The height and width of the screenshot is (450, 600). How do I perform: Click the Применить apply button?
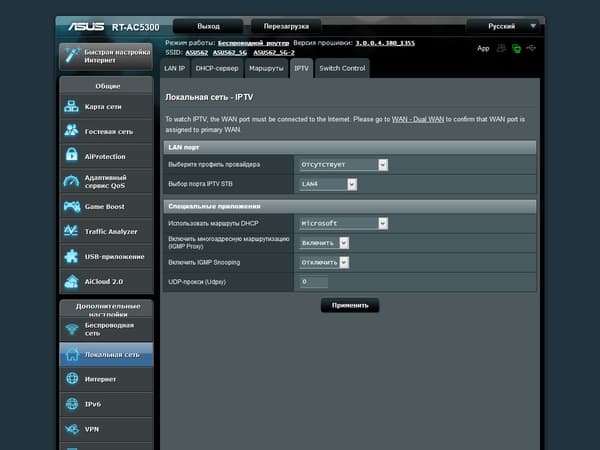pos(350,305)
